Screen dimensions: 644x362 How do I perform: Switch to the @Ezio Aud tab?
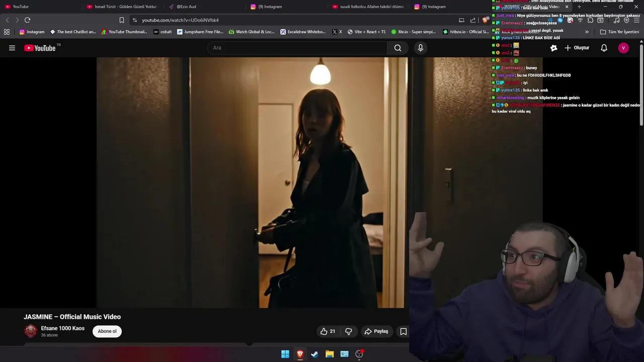click(x=204, y=7)
